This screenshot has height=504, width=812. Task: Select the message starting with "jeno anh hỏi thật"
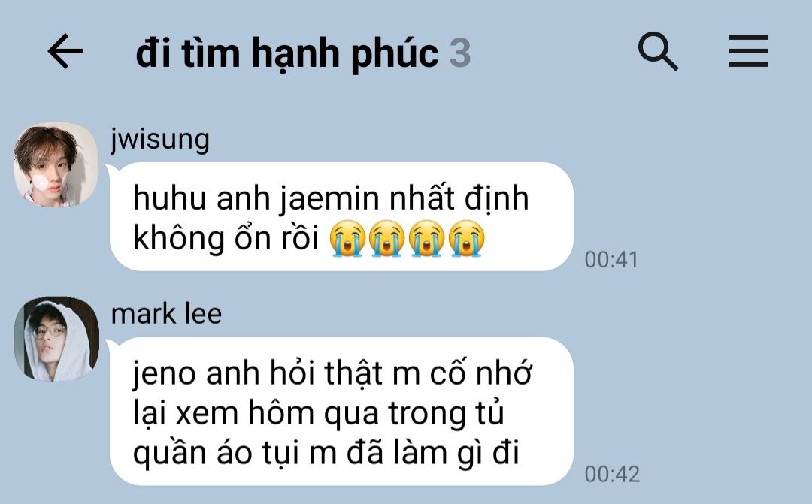341,412
